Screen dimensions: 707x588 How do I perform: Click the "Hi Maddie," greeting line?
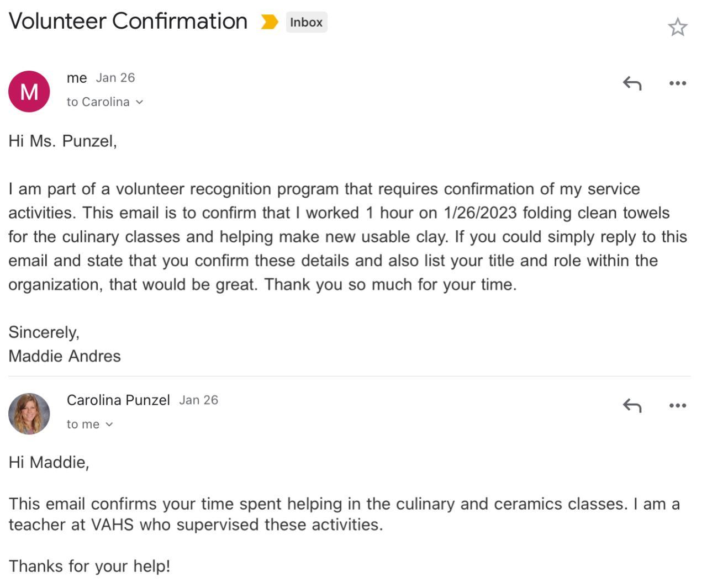(x=49, y=462)
